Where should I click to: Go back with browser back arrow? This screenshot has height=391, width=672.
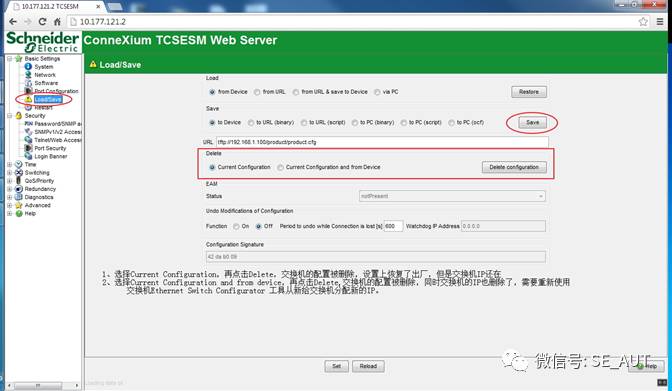pos(13,21)
